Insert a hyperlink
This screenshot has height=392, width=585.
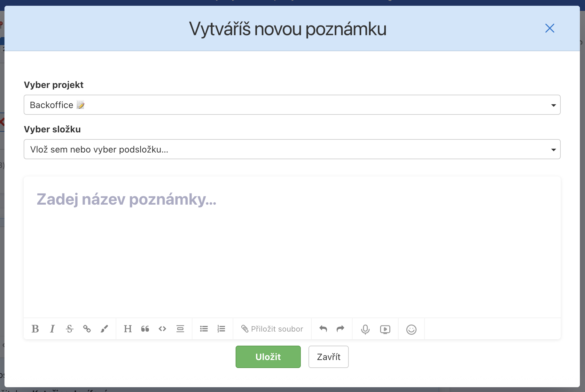click(87, 329)
